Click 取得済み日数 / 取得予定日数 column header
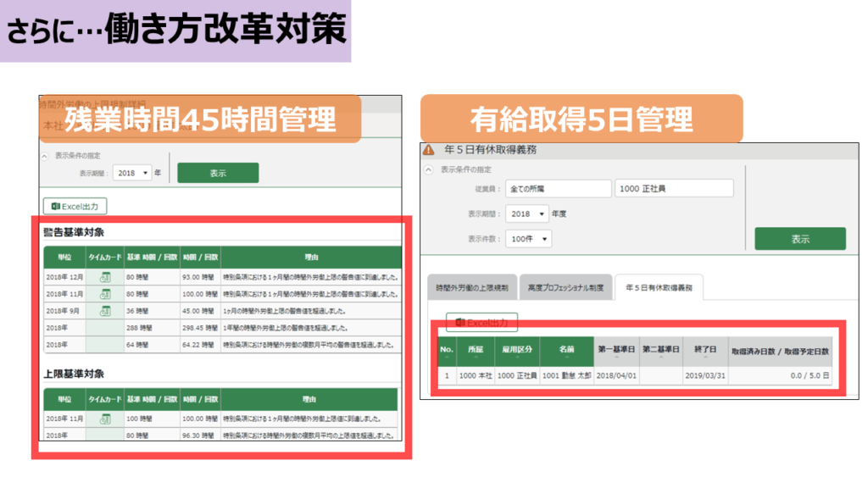Viewport: 868px width, 488px height. (780, 352)
